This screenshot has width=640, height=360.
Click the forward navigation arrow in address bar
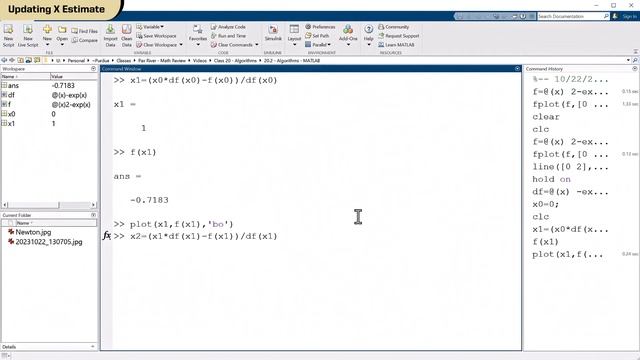click(x=12, y=60)
